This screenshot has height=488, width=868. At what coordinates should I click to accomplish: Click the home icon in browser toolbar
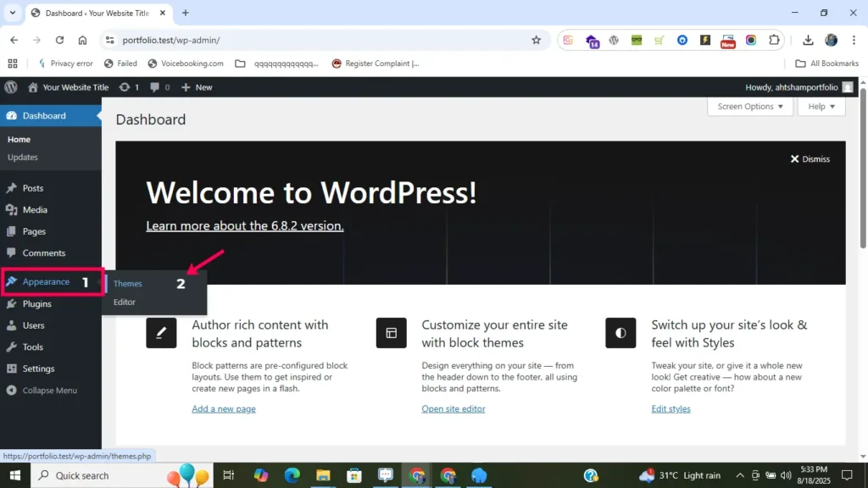(82, 40)
